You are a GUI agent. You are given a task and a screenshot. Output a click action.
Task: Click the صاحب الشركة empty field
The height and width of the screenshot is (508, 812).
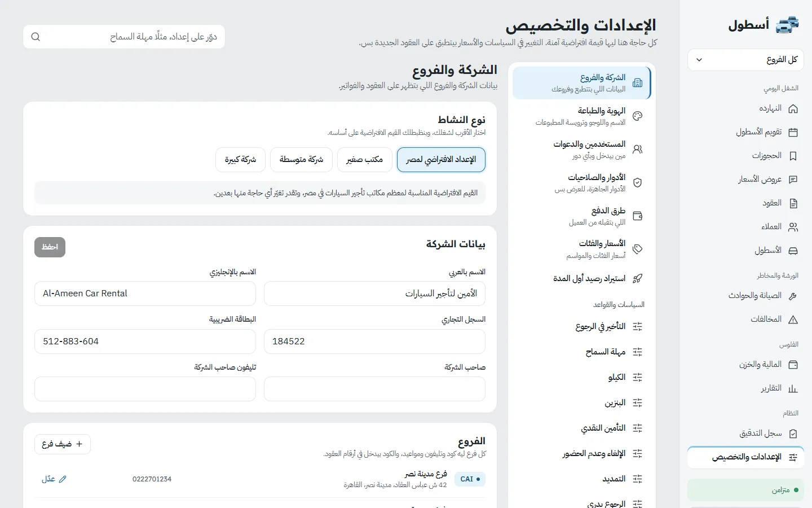[x=374, y=389]
